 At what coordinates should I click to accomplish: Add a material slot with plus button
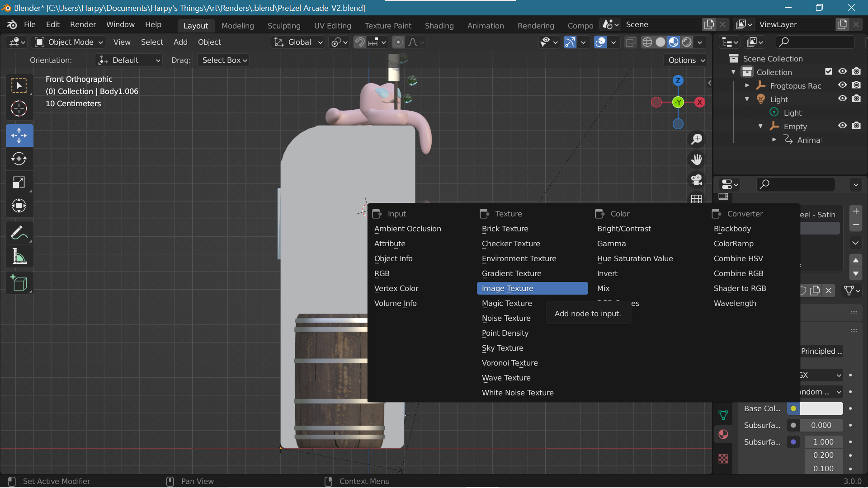click(x=856, y=211)
